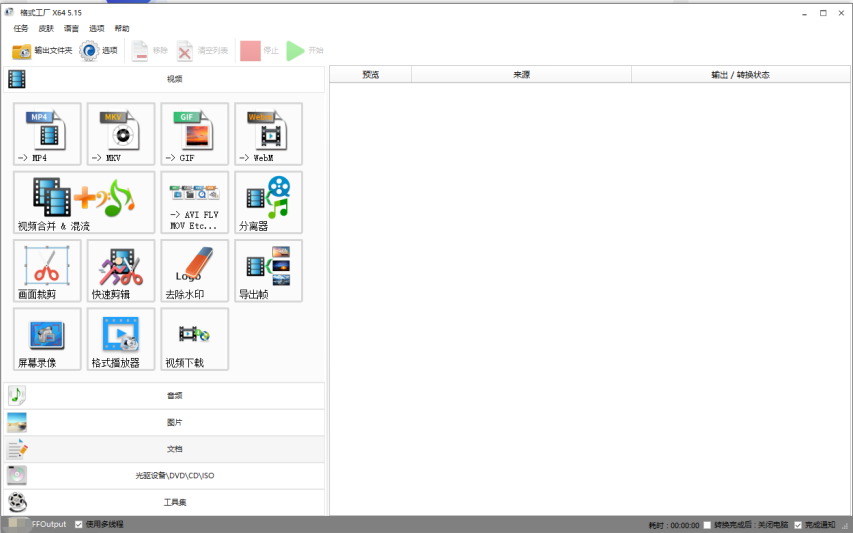Click the 输出文件夹 toolbar button
The width and height of the screenshot is (853, 533).
[x=42, y=51]
